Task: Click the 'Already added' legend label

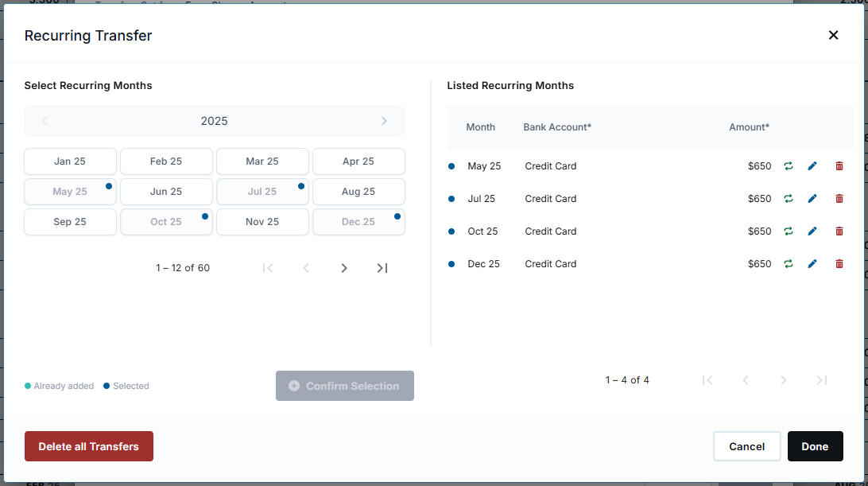Action: 64,386
